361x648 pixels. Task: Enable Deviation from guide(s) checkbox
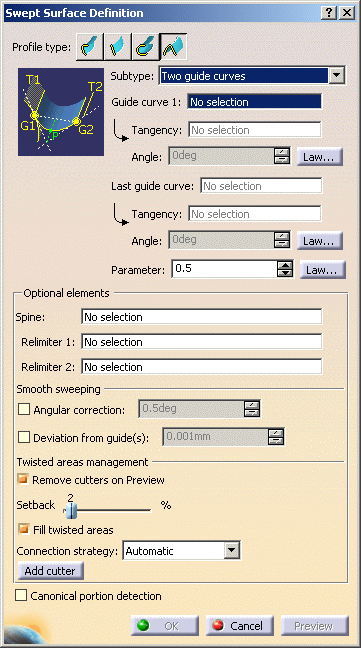[24, 437]
